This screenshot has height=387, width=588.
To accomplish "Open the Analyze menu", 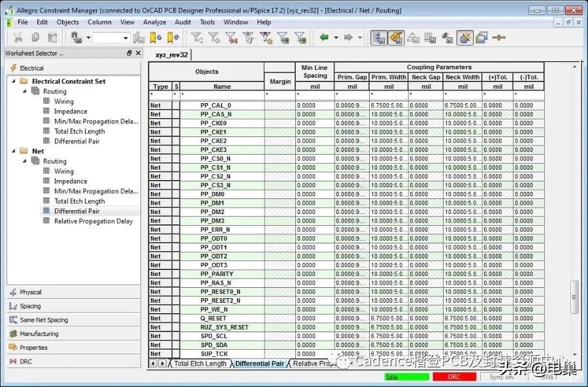I will [x=154, y=22].
